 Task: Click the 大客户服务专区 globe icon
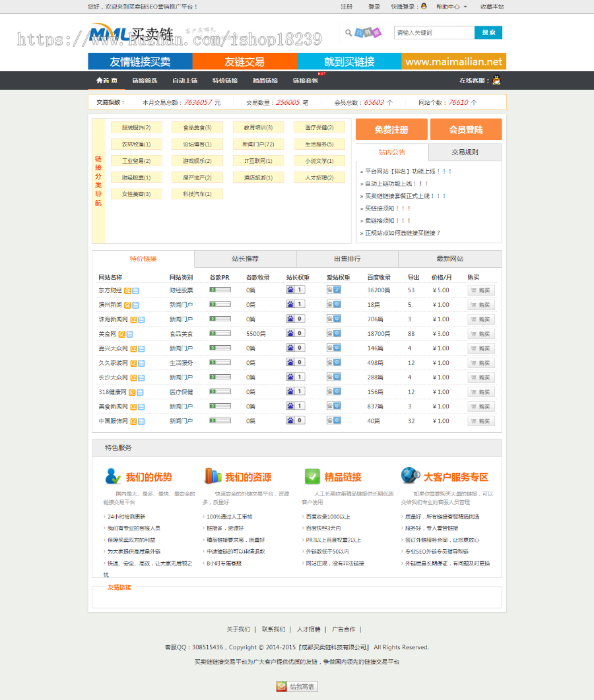tap(411, 476)
